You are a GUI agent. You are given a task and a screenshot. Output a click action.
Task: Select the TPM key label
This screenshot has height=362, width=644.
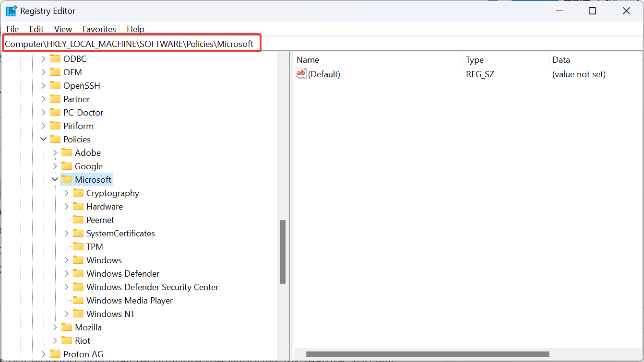coord(95,246)
